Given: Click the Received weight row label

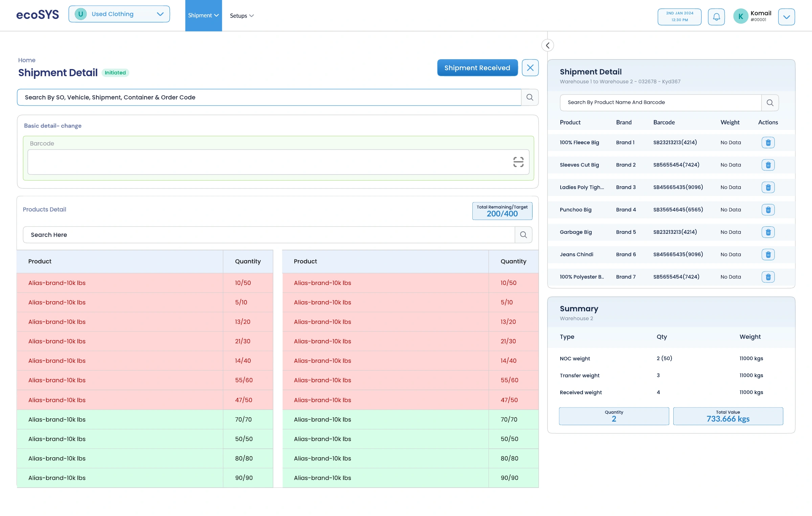Looking at the screenshot, I should pos(581,392).
